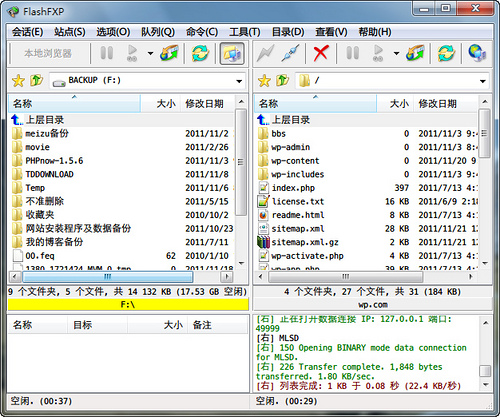Click the 本地浏览器 toolbar button

pyautogui.click(x=48, y=53)
